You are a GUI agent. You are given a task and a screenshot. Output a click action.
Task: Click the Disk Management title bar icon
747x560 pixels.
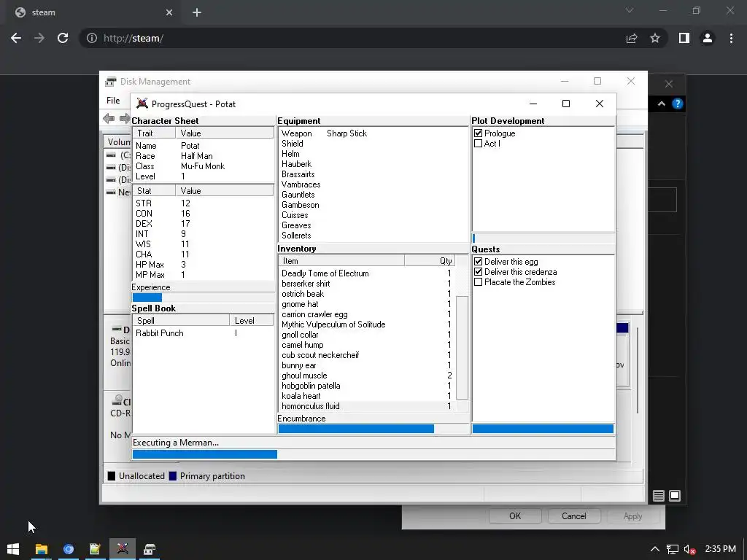pyautogui.click(x=111, y=82)
